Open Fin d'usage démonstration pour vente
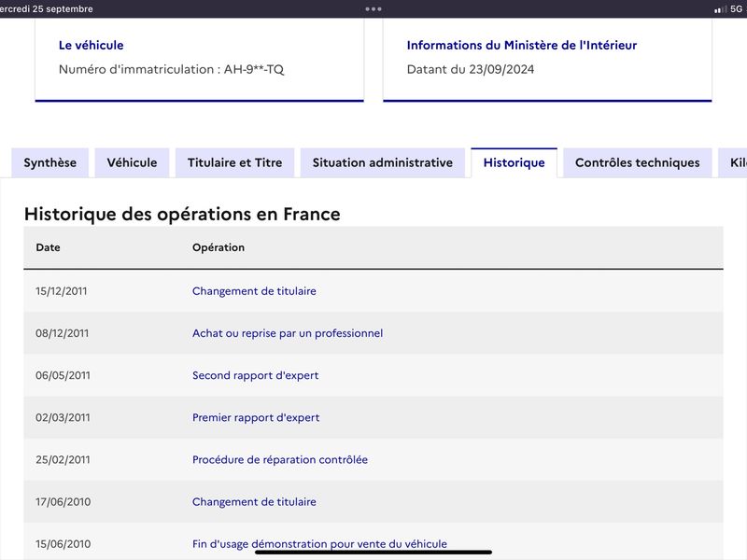This screenshot has width=747, height=560. pos(319,544)
